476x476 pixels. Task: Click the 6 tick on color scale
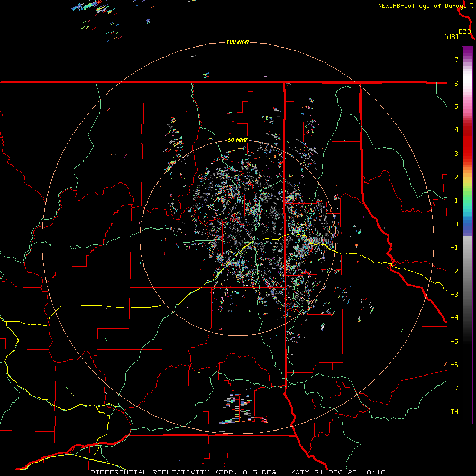pos(456,83)
